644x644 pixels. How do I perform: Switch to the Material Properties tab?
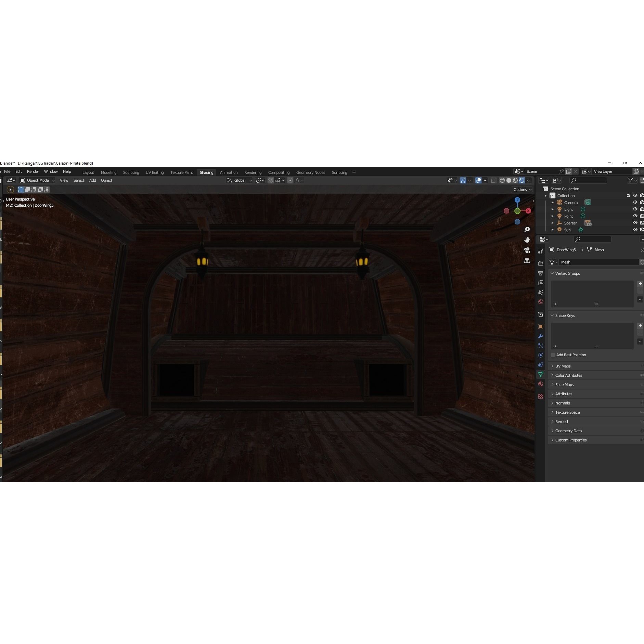[541, 384]
